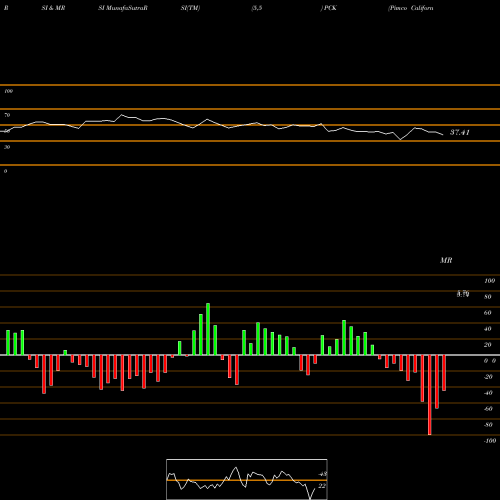Click the 48 label in mini chart

(322, 474)
